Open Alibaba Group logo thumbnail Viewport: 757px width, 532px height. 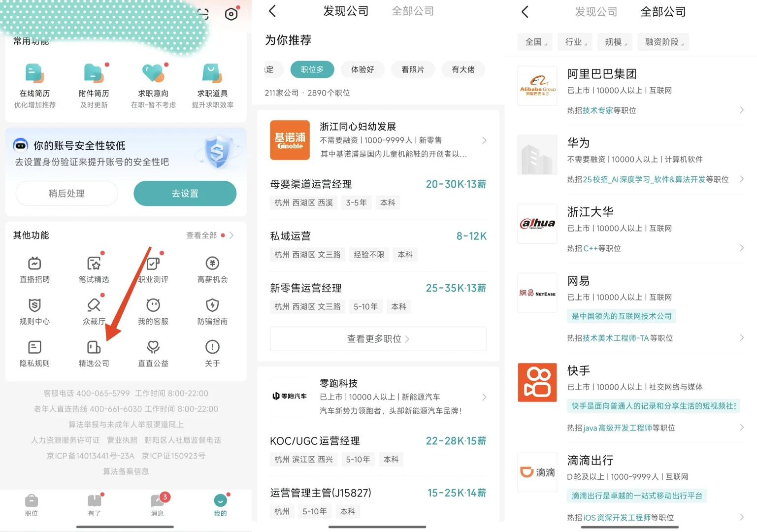(x=537, y=86)
